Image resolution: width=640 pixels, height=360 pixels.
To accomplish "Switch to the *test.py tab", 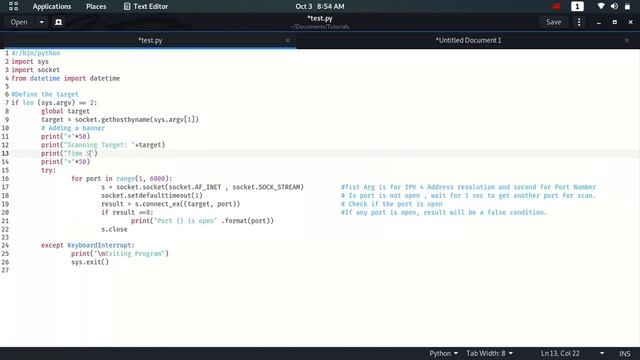I will point(150,40).
